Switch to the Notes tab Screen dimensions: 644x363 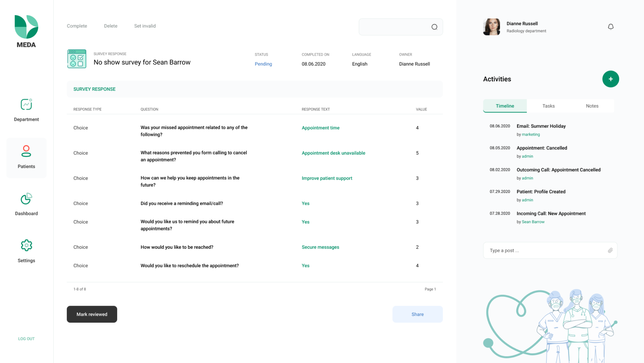click(592, 106)
